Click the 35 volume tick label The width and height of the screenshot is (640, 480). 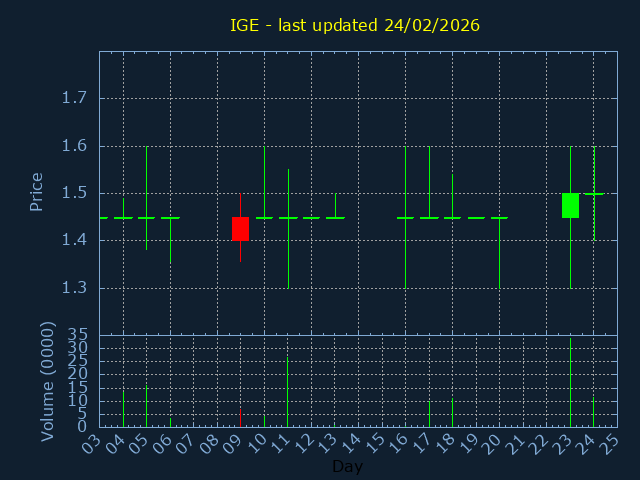click(78, 334)
